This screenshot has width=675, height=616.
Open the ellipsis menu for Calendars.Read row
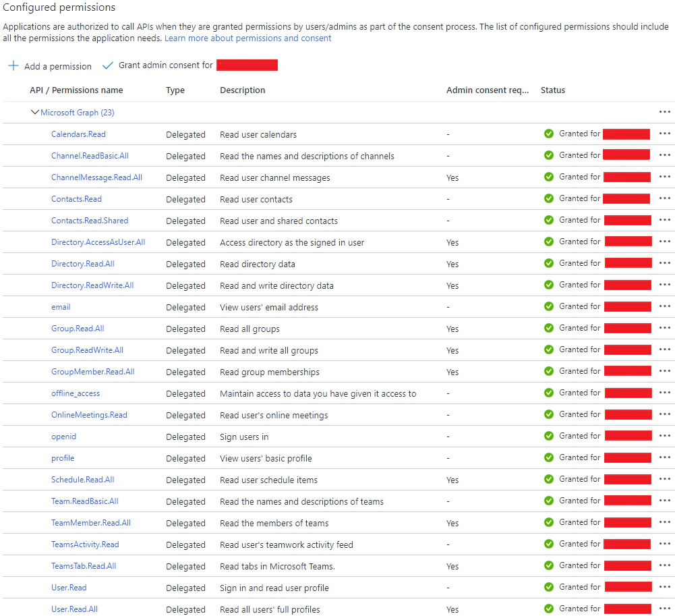point(664,134)
